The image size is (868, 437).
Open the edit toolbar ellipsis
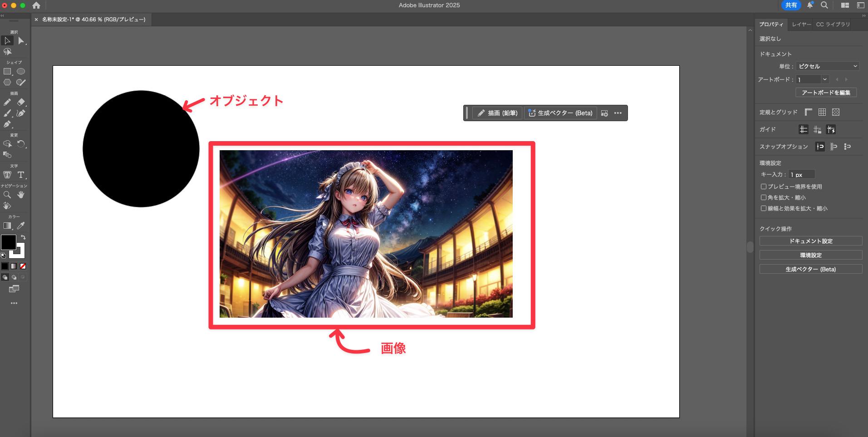14,303
